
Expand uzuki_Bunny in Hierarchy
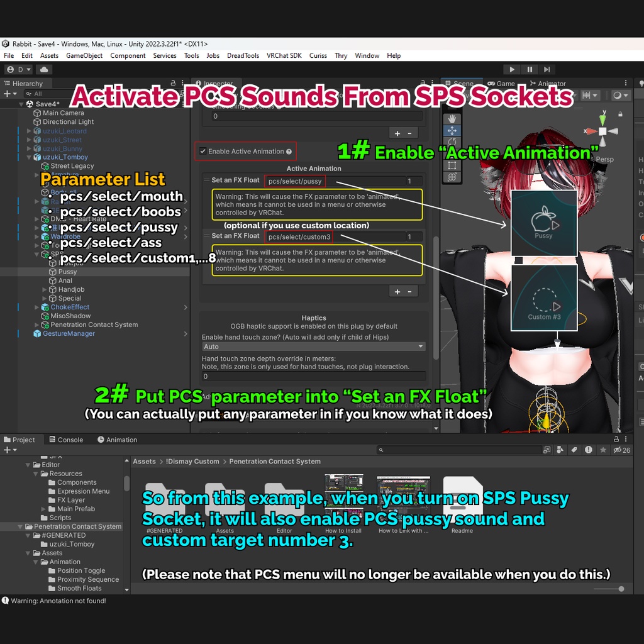pyautogui.click(x=29, y=148)
